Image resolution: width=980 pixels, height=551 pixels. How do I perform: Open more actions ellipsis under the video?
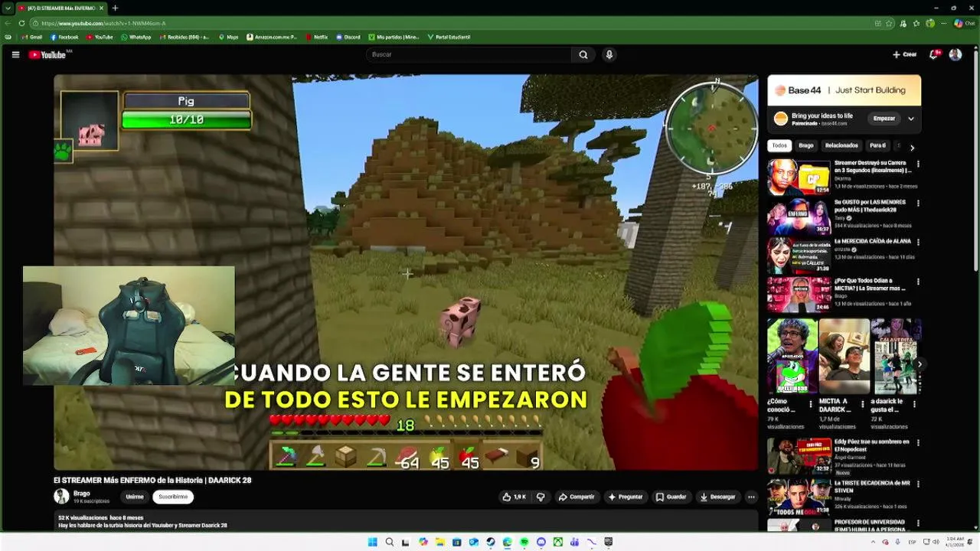tap(751, 497)
